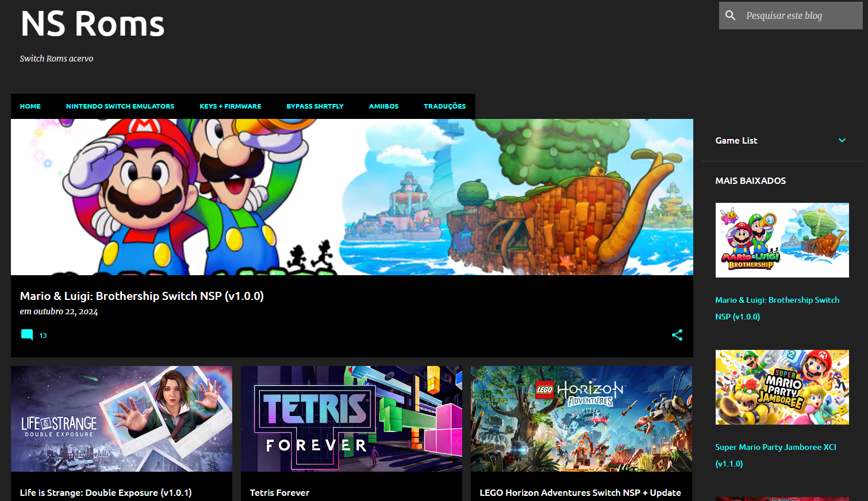Click sidebar Super Mario Party Jamboree thumbnail
Screen dimensions: 868x501
click(782, 387)
